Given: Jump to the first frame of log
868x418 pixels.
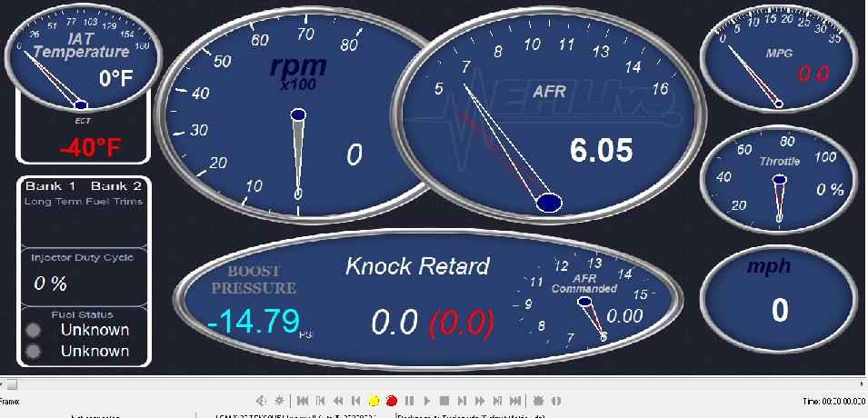Looking at the screenshot, I should [x=303, y=401].
